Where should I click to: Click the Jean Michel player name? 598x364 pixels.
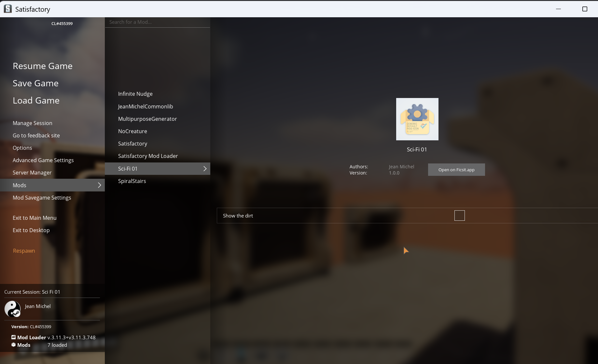[x=38, y=306]
